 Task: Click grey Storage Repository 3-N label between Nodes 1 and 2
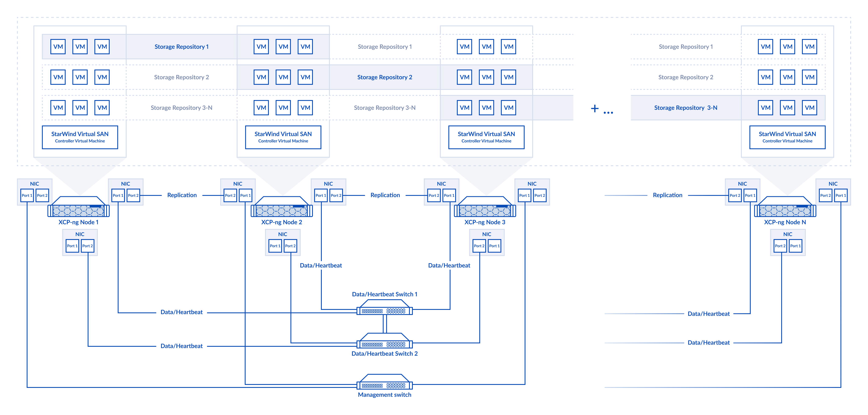[182, 108]
